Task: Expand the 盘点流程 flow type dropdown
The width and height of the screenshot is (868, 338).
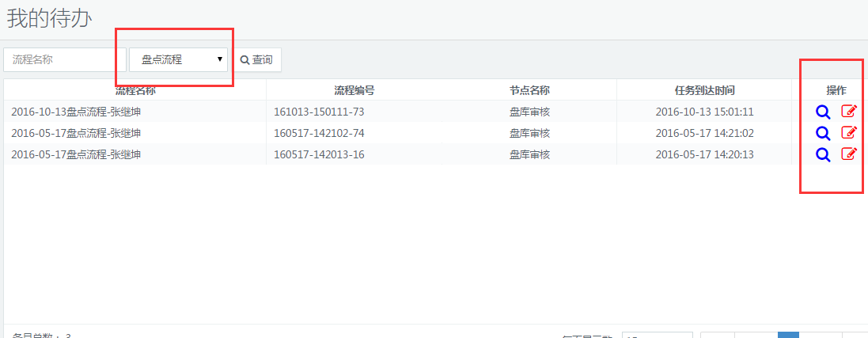Action: tap(179, 60)
